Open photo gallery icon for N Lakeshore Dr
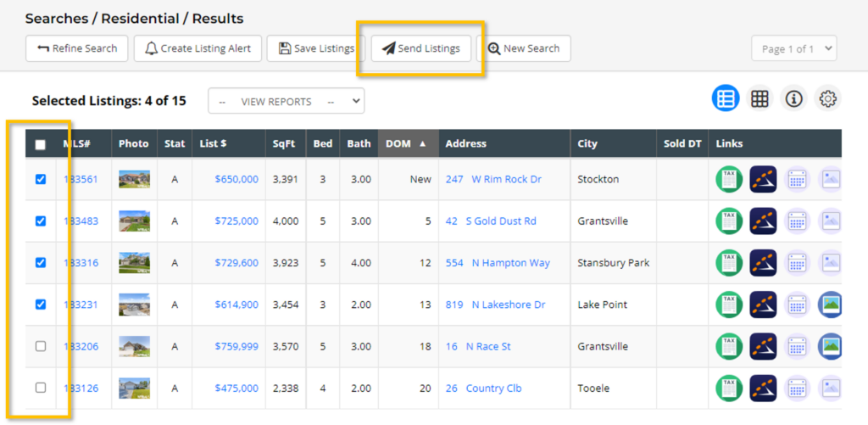Image resolution: width=868 pixels, height=425 pixels. click(x=830, y=305)
